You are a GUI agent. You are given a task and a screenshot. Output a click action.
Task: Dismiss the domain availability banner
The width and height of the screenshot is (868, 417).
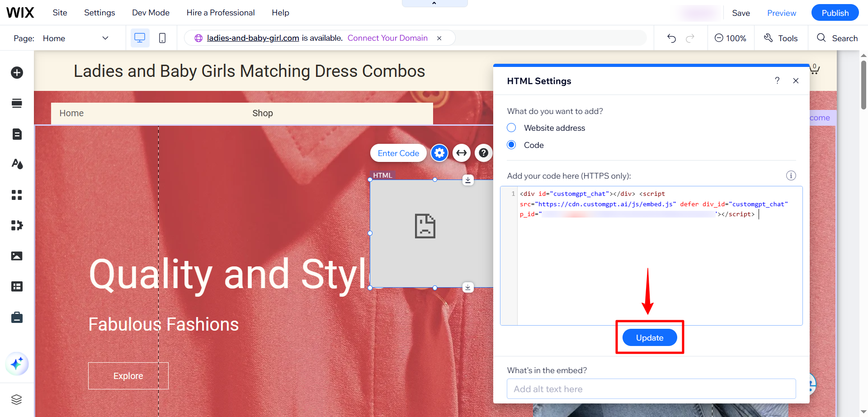pos(439,38)
